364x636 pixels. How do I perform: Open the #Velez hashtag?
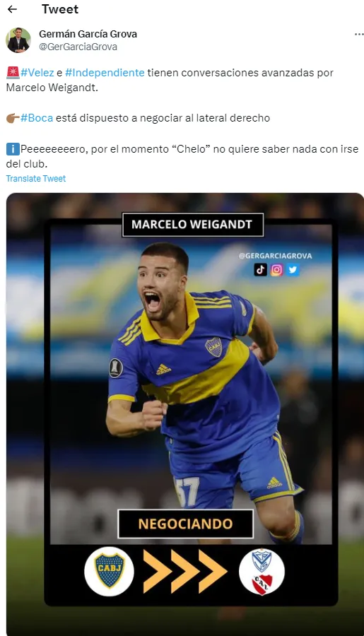click(37, 73)
